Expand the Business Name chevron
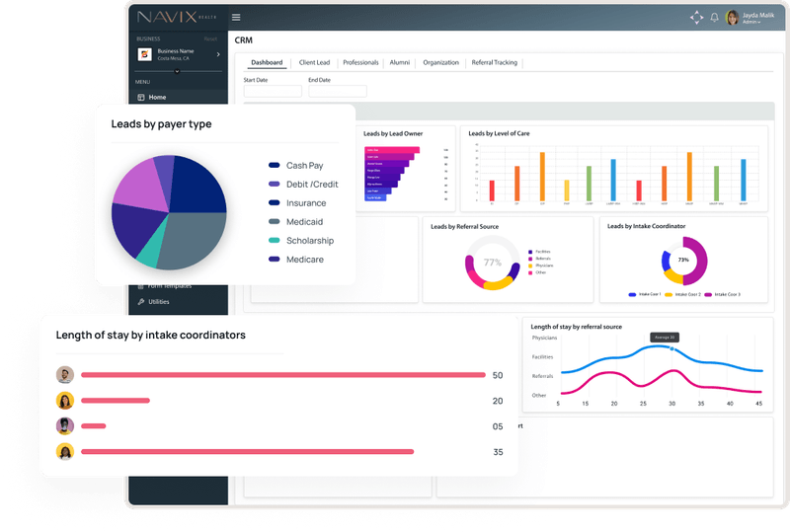 pyautogui.click(x=218, y=54)
